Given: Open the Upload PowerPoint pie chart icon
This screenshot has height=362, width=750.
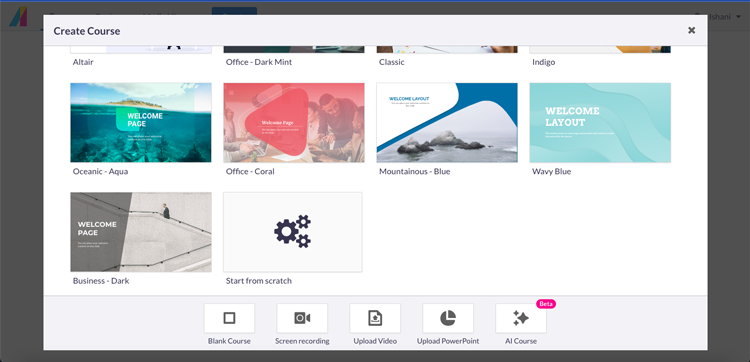Looking at the screenshot, I should click(448, 318).
